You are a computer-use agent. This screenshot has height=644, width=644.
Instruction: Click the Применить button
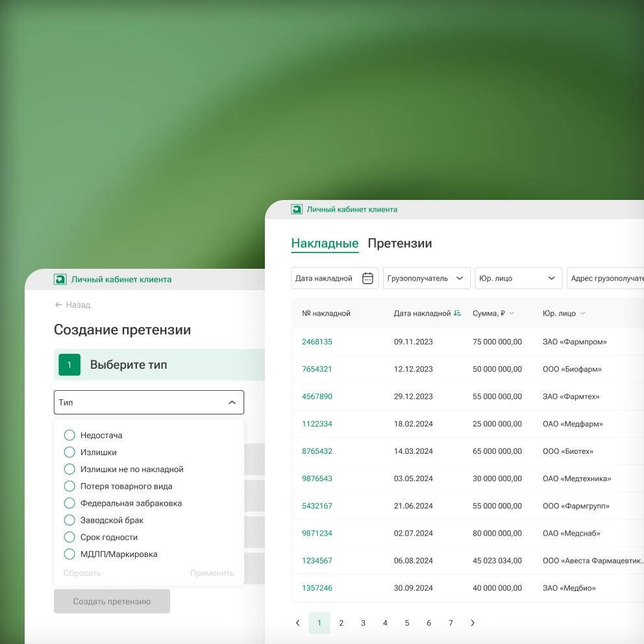(x=212, y=573)
